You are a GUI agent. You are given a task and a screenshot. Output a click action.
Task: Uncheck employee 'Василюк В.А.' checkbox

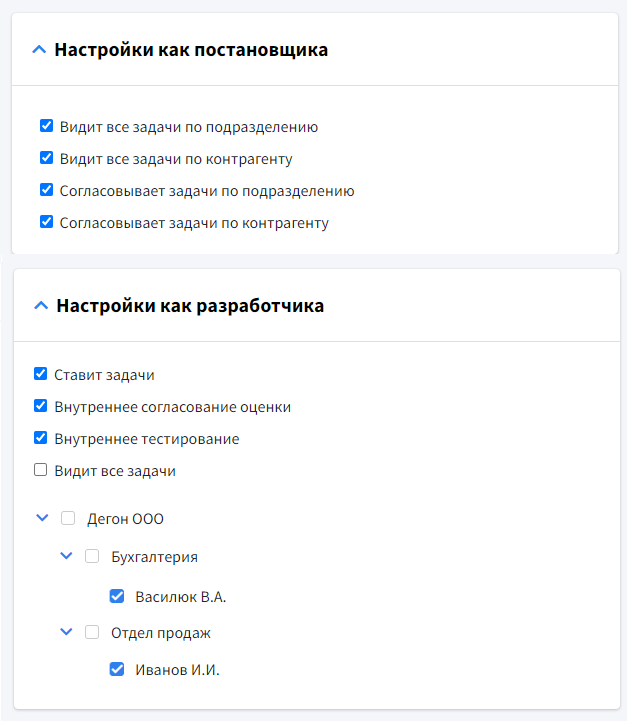[x=117, y=596]
